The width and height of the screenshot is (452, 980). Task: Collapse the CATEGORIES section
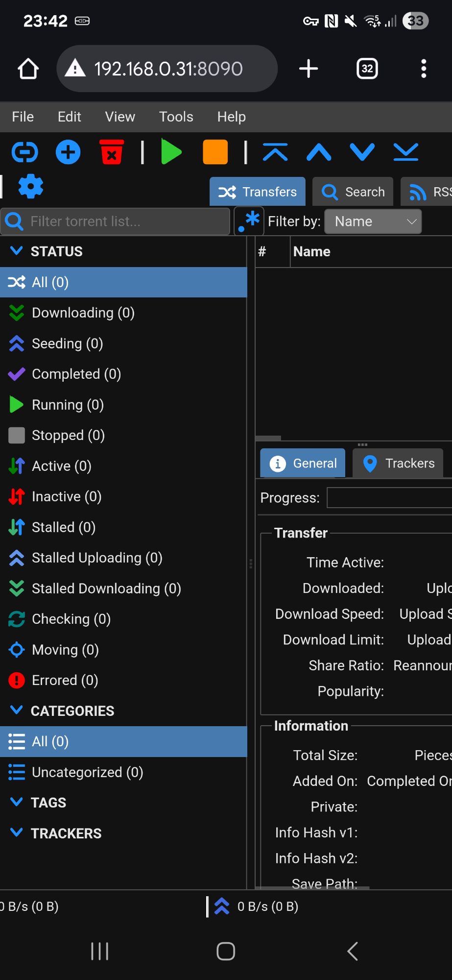point(17,710)
